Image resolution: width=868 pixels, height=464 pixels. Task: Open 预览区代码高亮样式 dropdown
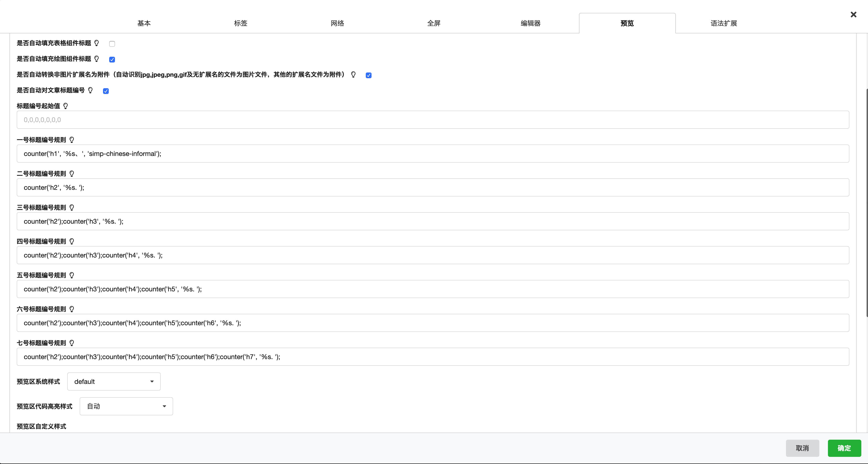pos(126,406)
